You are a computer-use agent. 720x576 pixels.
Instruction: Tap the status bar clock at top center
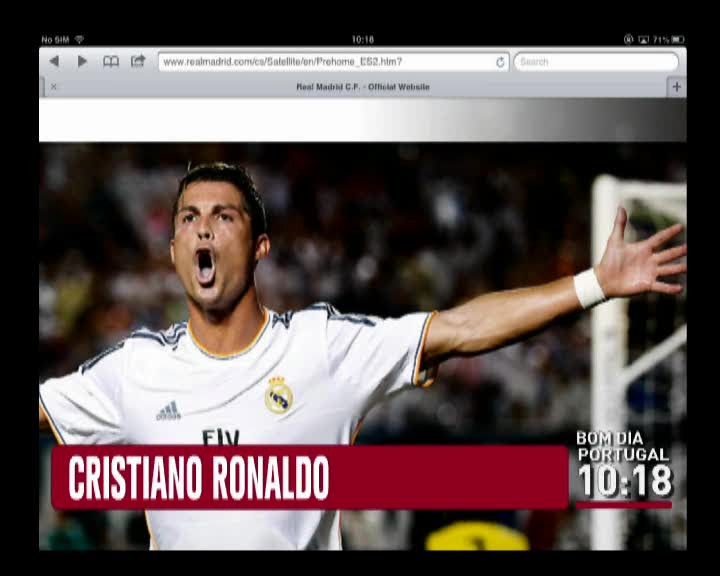tap(362, 39)
